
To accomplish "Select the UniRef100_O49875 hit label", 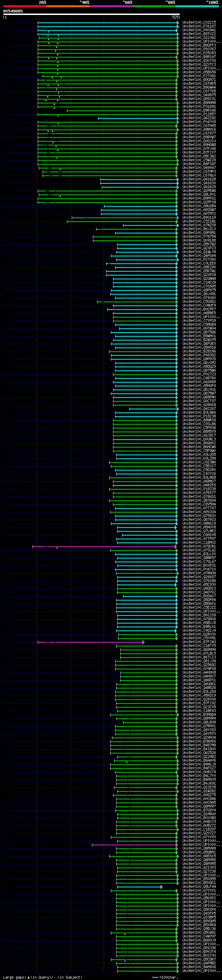I will [x=199, y=95].
